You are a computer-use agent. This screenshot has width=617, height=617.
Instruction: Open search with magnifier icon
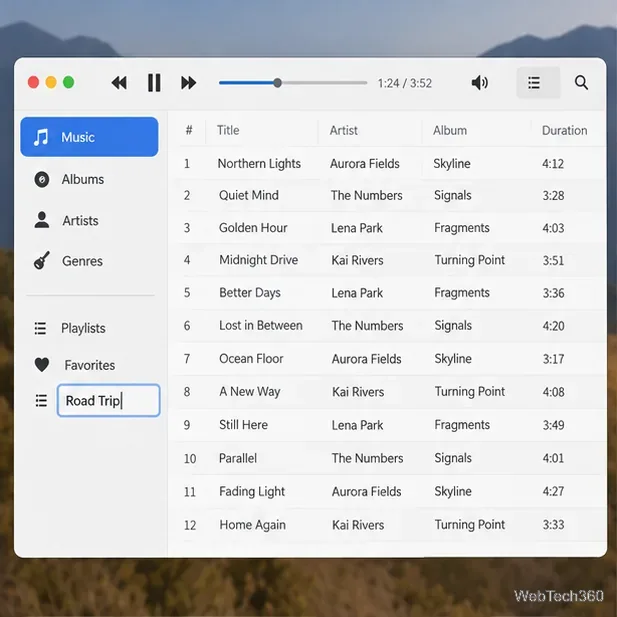pyautogui.click(x=581, y=83)
